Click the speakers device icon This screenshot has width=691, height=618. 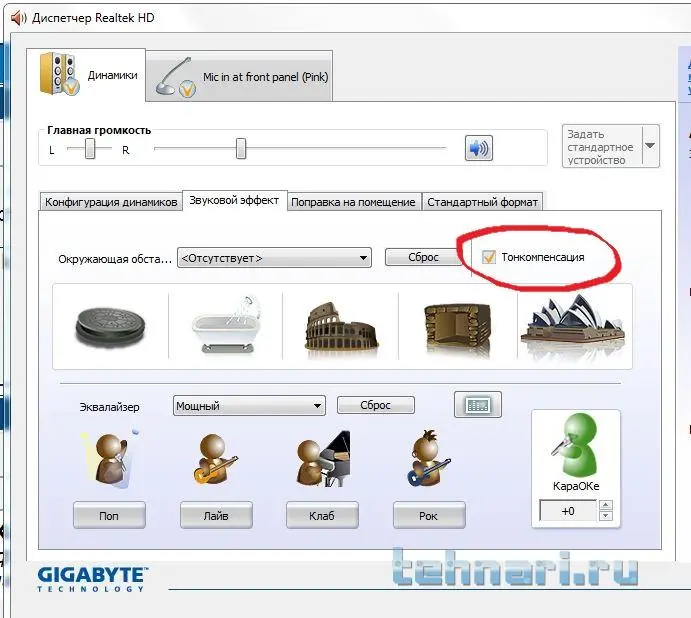59,74
